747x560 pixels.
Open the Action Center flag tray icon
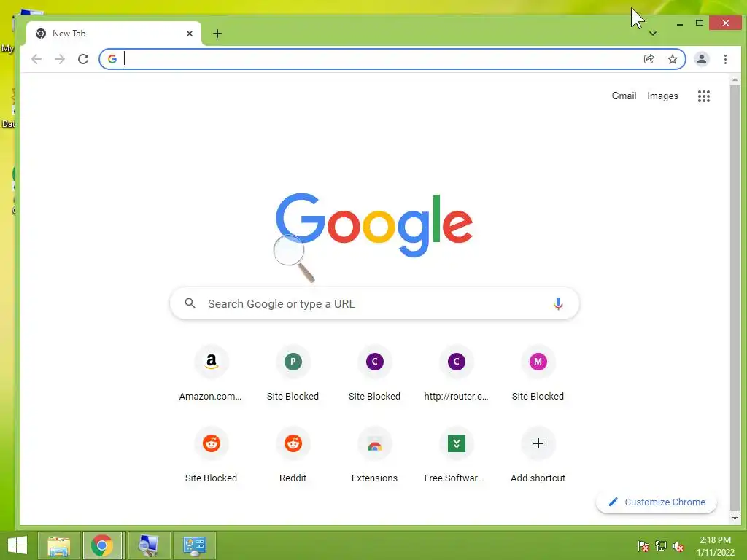pos(643,546)
